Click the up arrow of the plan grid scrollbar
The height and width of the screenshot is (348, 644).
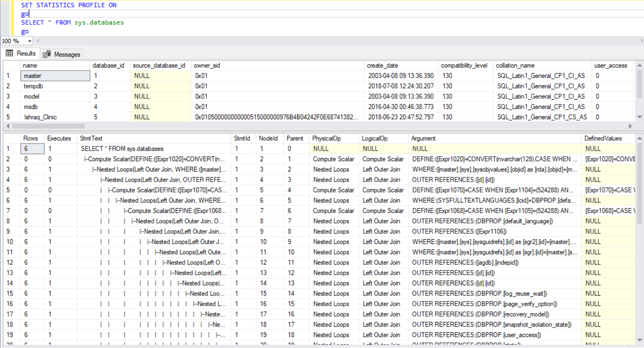click(x=639, y=139)
